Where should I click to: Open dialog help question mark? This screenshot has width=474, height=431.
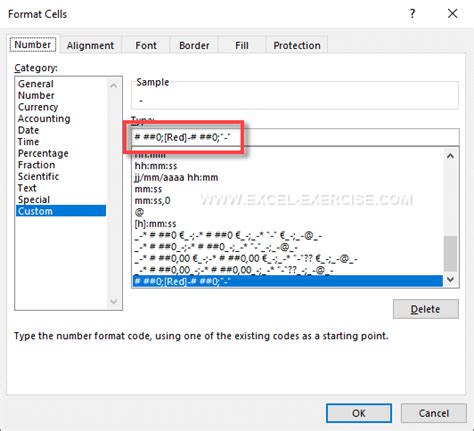pos(412,14)
